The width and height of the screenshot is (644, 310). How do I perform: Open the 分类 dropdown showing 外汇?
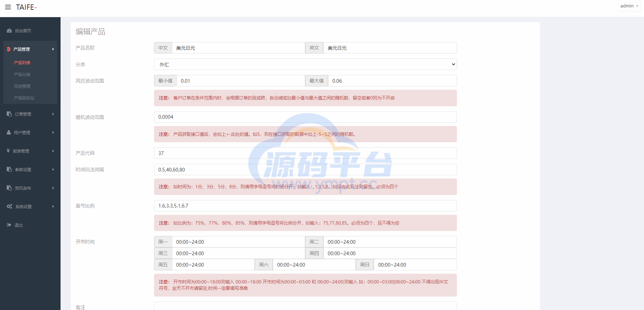pos(305,64)
